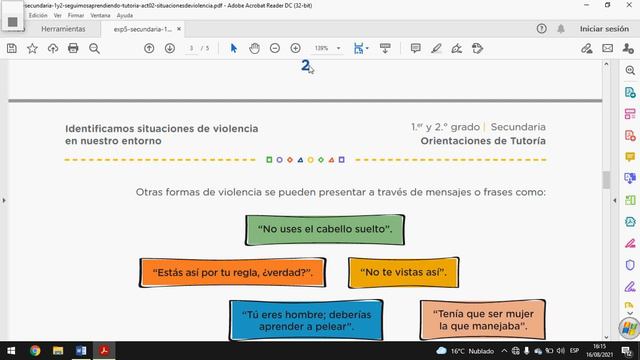The width and height of the screenshot is (640, 360).
Task: Open the sign document pen tool
Action: tap(457, 49)
